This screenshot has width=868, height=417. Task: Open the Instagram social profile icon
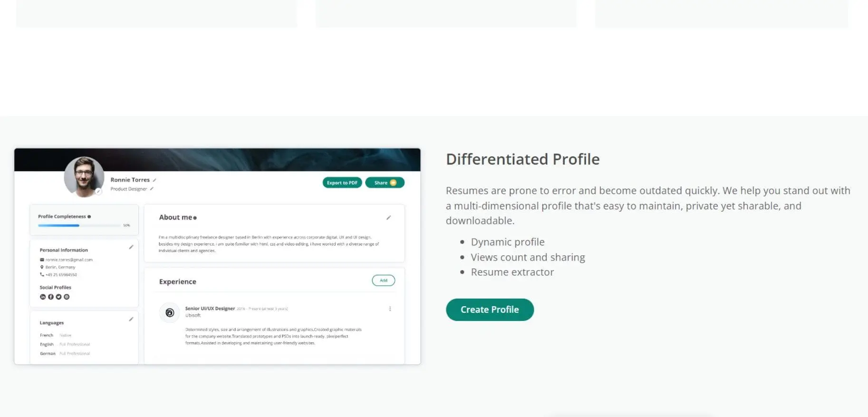point(67,297)
